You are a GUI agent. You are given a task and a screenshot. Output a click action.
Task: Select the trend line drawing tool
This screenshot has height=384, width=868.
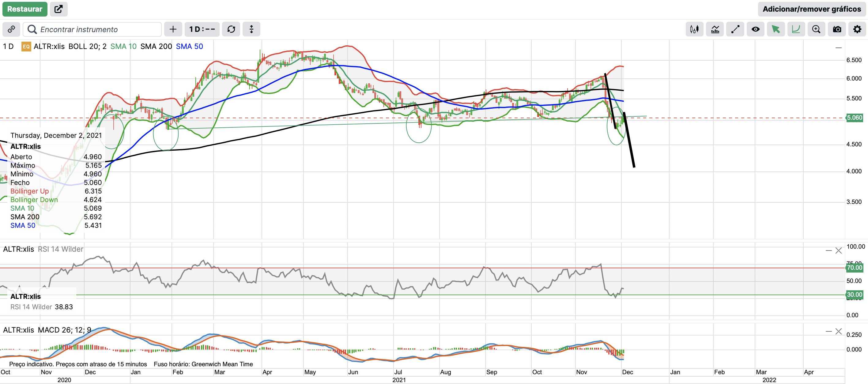[x=735, y=29]
